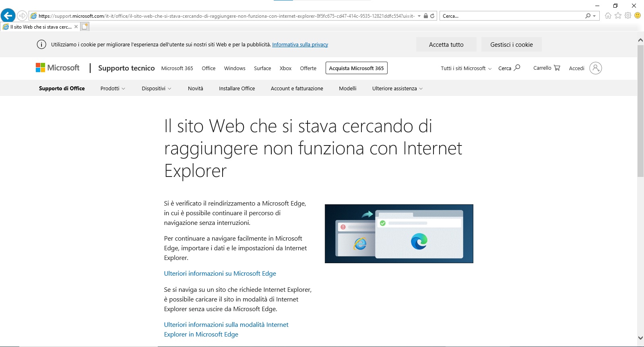Open Favorites star icon
The height and width of the screenshot is (347, 644).
(618, 15)
